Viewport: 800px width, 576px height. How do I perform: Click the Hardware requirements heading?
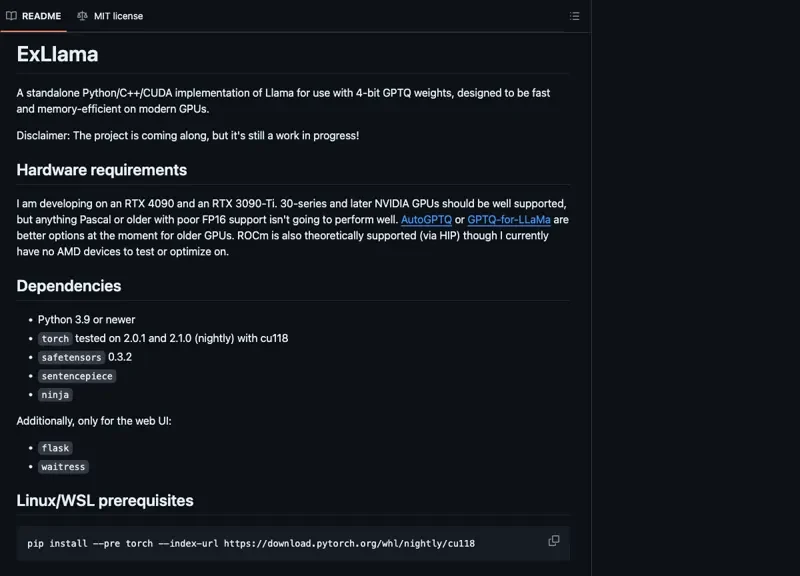tap(101, 170)
